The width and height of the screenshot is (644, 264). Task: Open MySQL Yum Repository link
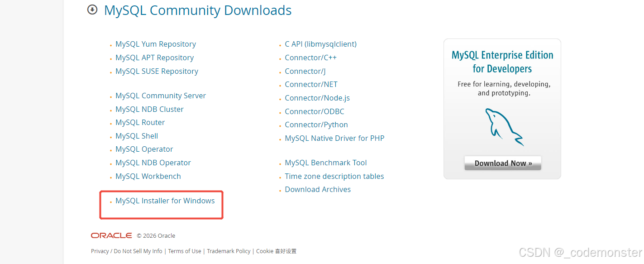point(156,44)
